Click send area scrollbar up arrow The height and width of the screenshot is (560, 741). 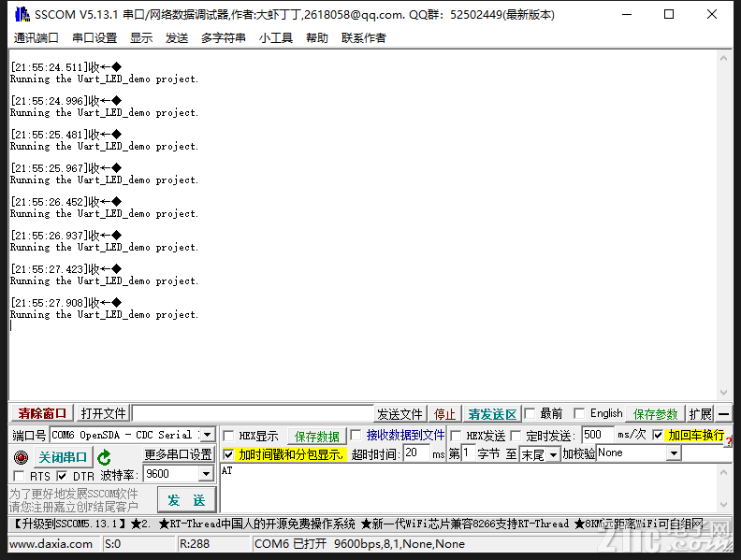(x=723, y=472)
